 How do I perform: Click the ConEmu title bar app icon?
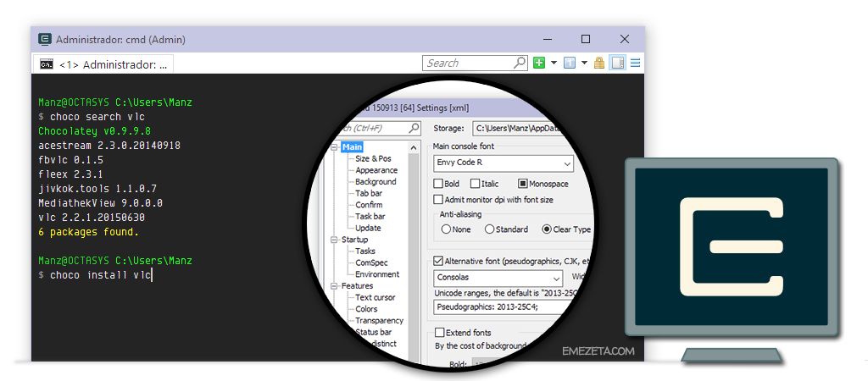click(x=44, y=39)
